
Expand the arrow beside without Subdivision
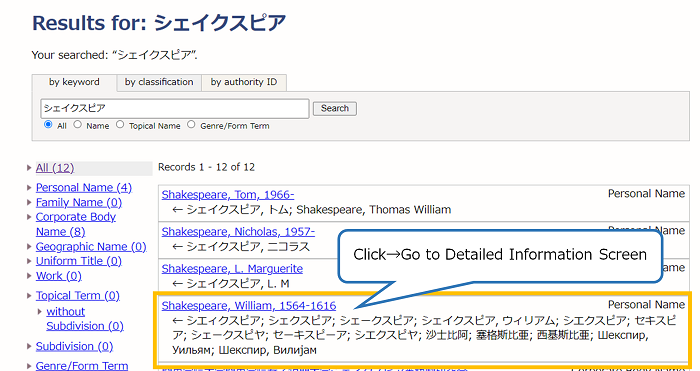(x=39, y=312)
